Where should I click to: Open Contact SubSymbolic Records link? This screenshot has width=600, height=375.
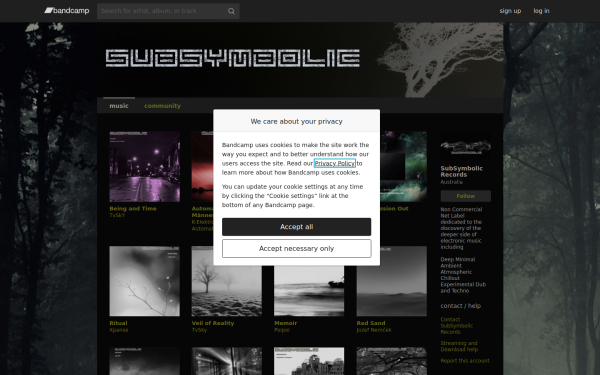click(457, 326)
